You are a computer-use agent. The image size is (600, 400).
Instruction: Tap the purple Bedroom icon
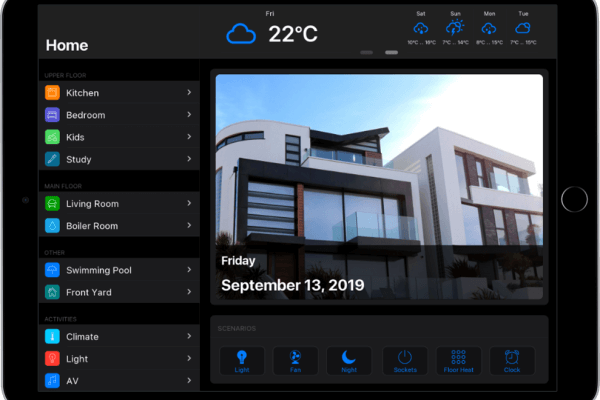click(52, 115)
